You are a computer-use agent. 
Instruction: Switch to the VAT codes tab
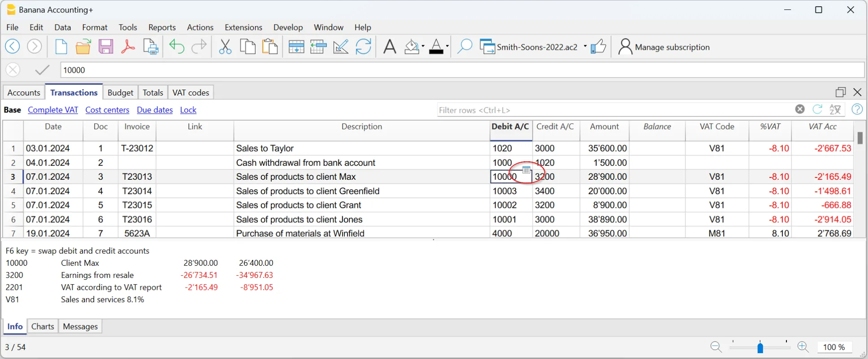pos(191,93)
